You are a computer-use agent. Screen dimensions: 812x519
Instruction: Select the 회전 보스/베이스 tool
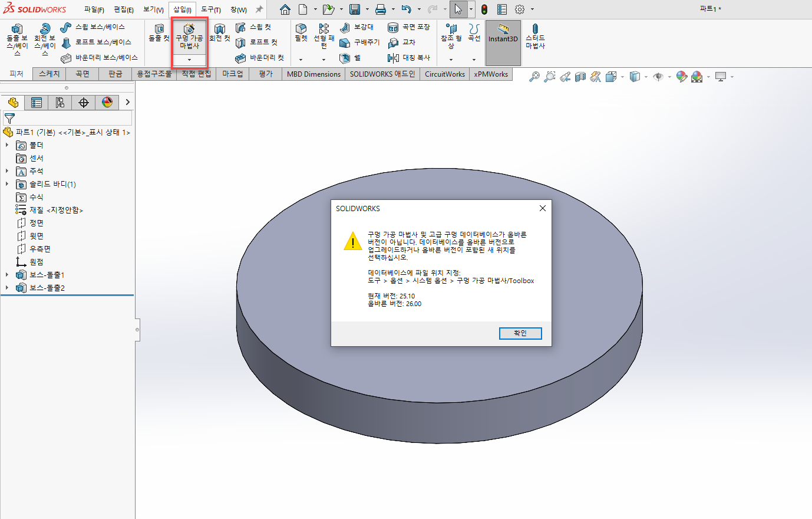click(x=45, y=39)
